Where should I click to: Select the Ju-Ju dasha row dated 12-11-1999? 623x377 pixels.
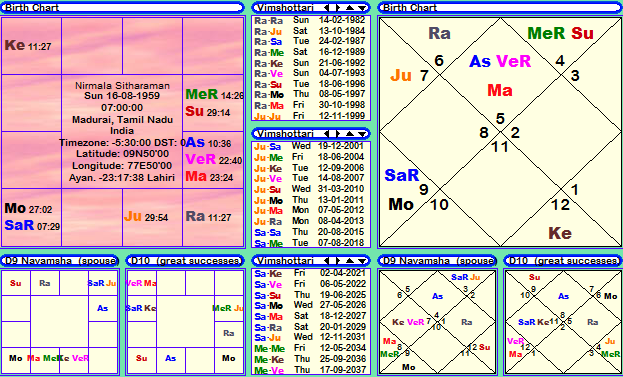(311, 116)
